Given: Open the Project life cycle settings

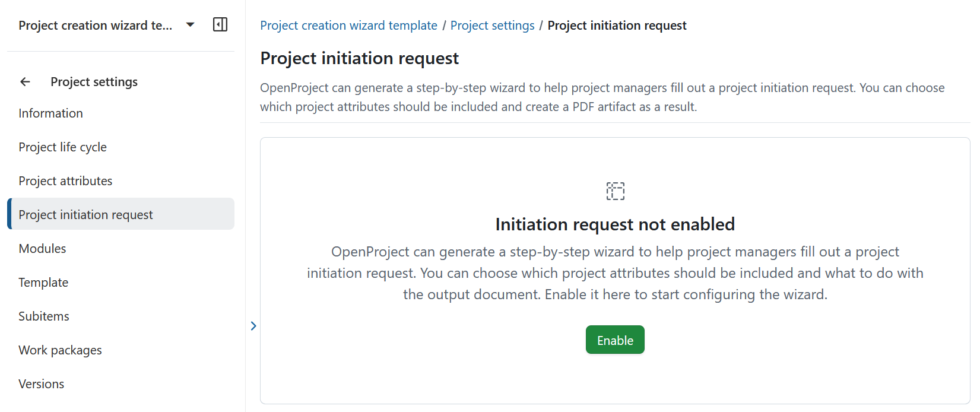Looking at the screenshot, I should pos(62,147).
